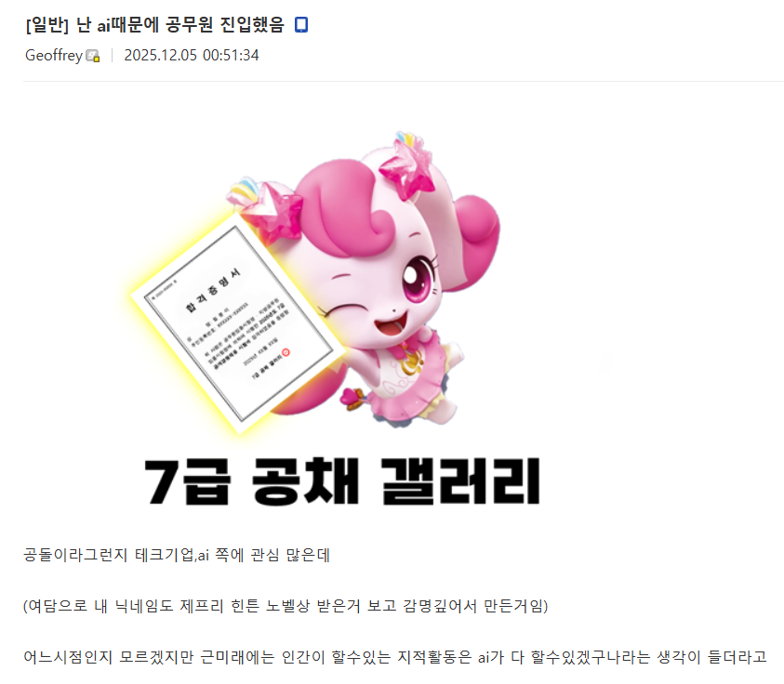
Task: Click the parenthetical line mentioning 제프리 힌튼
Action: (286, 606)
